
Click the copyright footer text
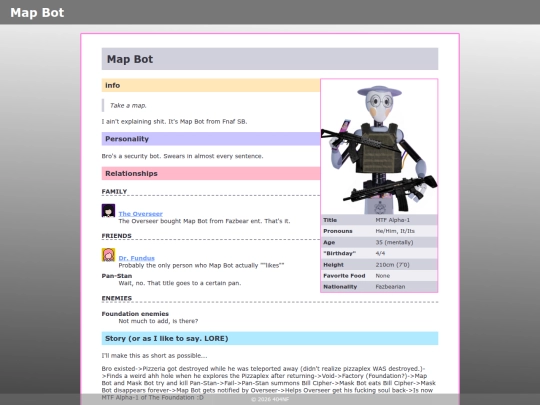coord(270,399)
